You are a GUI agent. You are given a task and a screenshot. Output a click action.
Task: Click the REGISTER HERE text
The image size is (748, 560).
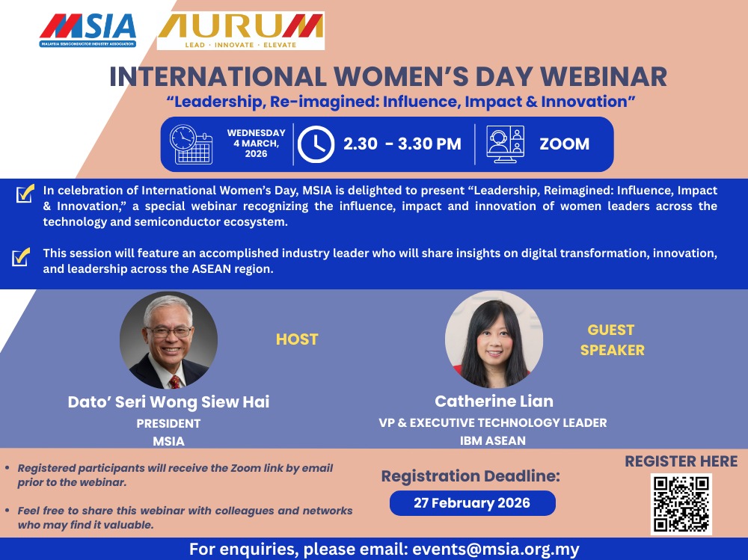(x=681, y=461)
